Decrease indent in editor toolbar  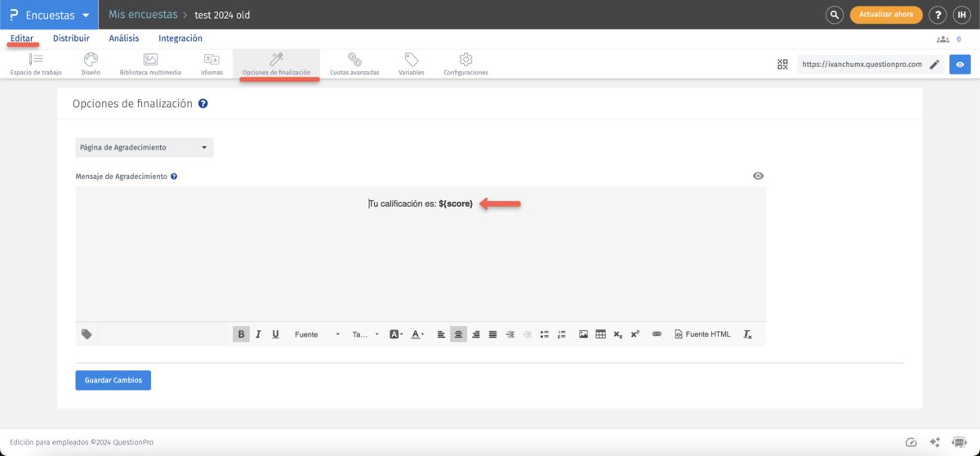coord(528,334)
